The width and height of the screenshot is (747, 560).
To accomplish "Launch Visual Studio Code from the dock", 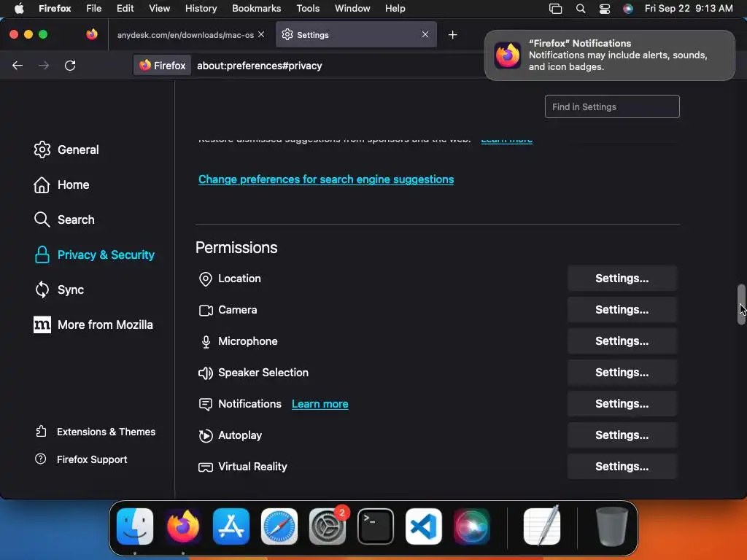I will 424,526.
